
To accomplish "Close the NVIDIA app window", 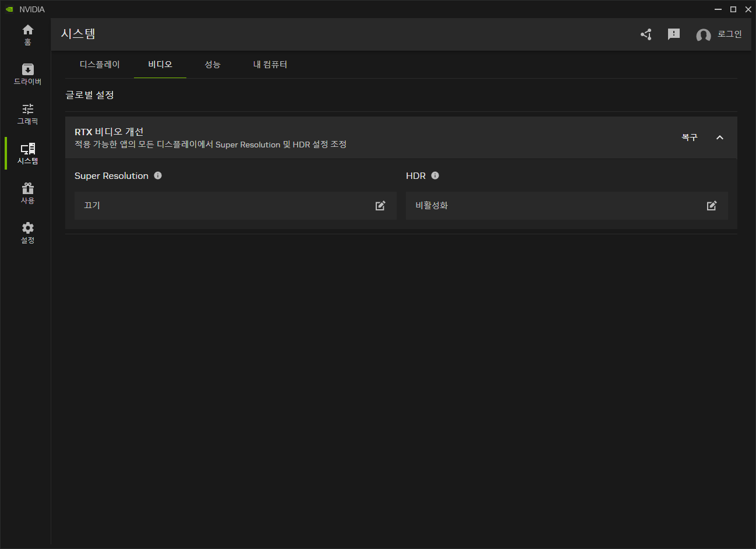I will (748, 9).
